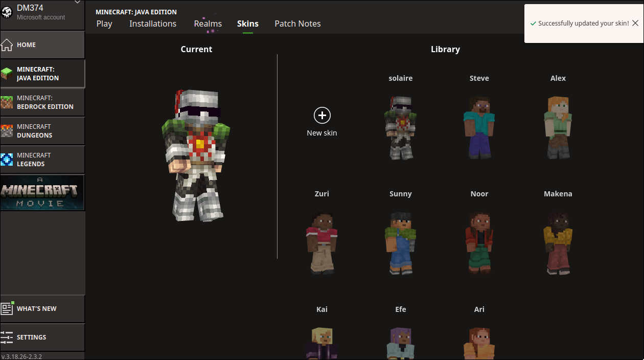Click the Makena name label
Viewport: 644px width, 360px height.
click(x=558, y=194)
